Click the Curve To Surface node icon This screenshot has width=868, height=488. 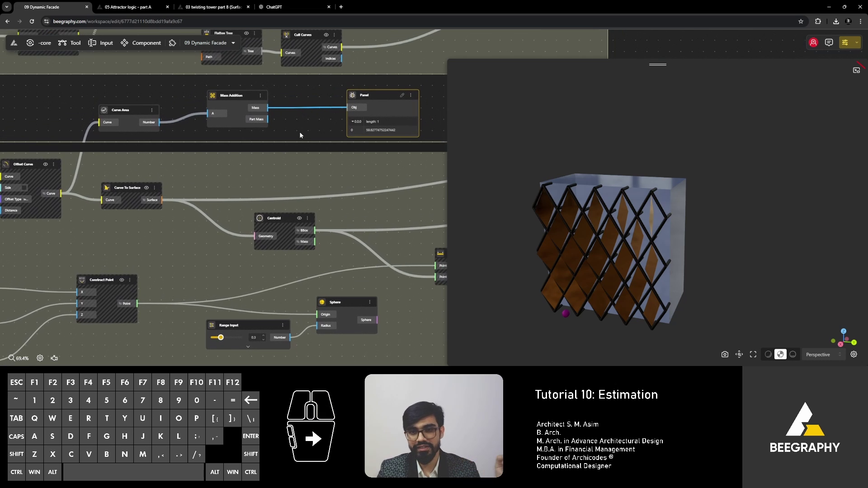[x=107, y=188]
